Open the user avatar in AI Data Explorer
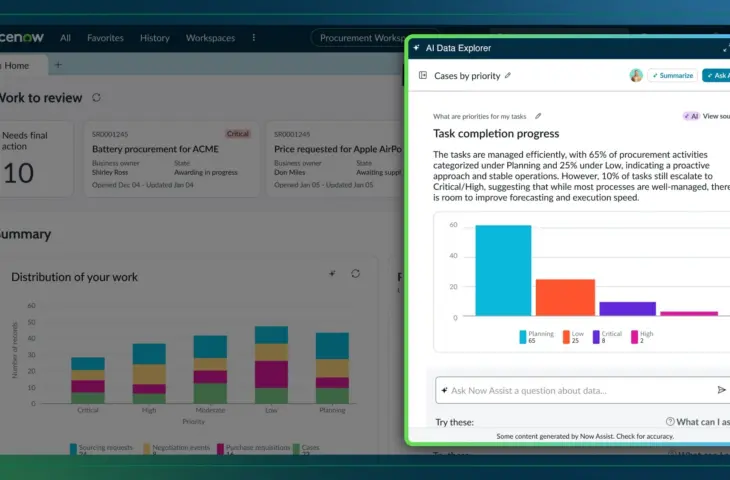This screenshot has width=730, height=480. tap(636, 75)
